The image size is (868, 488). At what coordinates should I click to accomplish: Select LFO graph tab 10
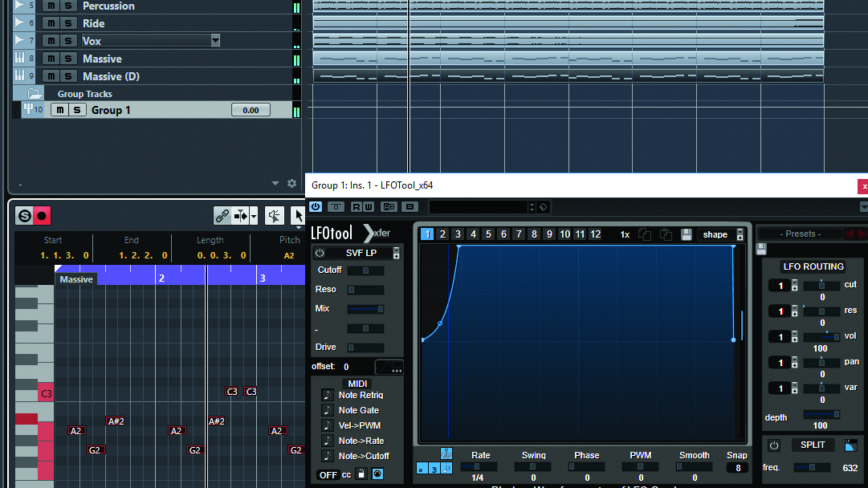[564, 234]
